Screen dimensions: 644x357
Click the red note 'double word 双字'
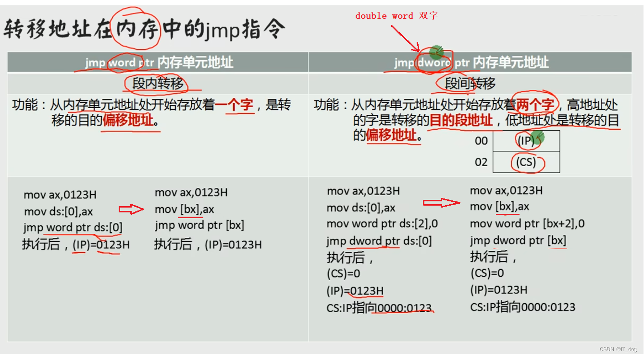[x=397, y=15]
